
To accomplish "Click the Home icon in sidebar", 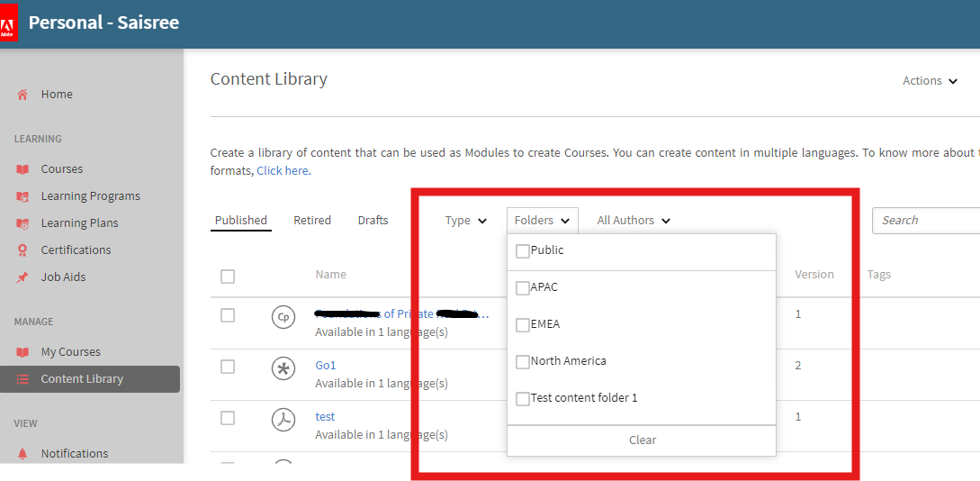I will (x=22, y=95).
